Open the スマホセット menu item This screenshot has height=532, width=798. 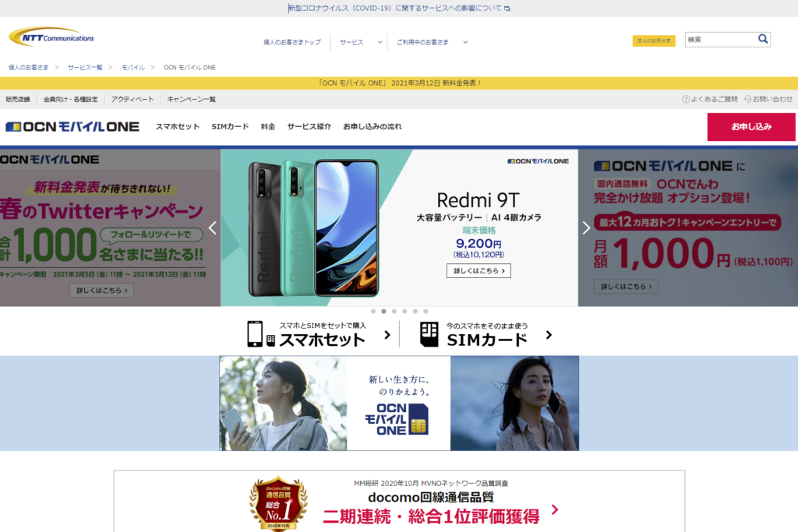178,127
